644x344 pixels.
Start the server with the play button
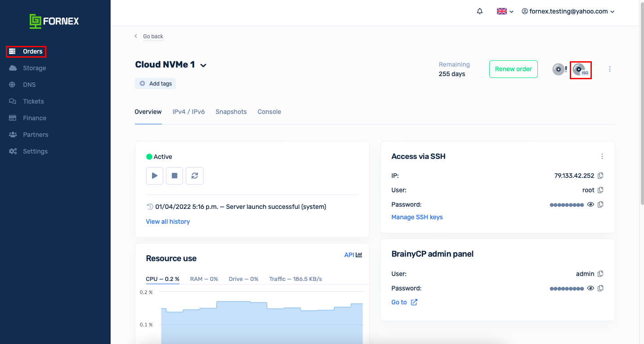(x=155, y=176)
